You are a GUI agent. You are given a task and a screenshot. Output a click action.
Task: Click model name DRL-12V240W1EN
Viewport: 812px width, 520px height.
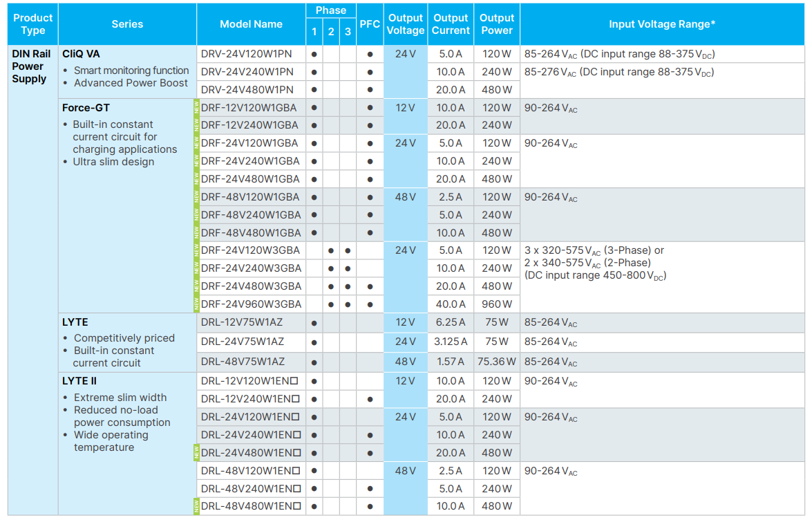(x=251, y=399)
